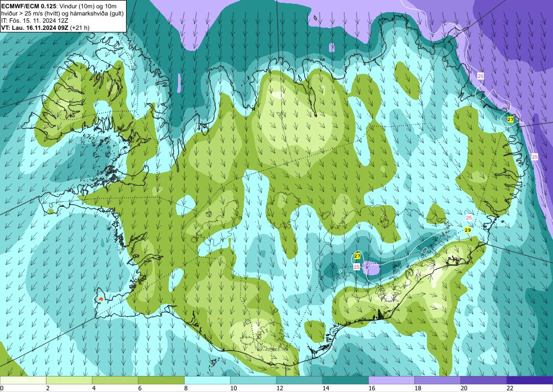The width and height of the screenshot is (553, 392).
Task: Click the legend scale number 22
Action: (x=510, y=388)
